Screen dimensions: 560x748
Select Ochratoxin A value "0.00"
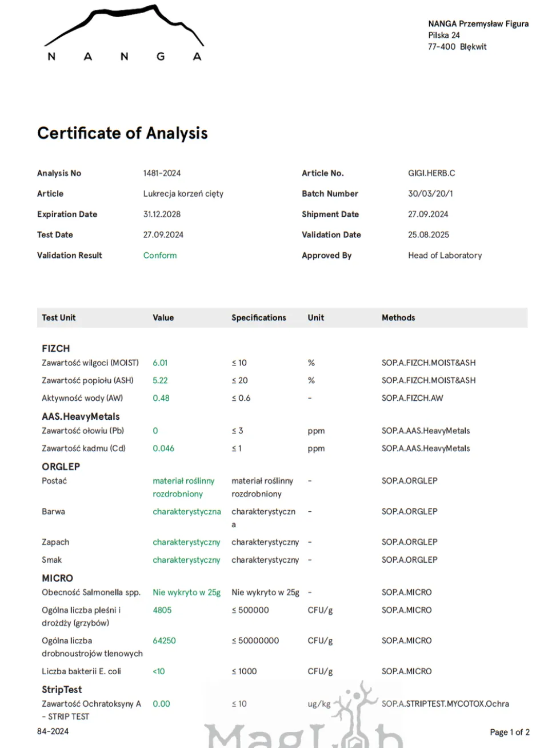pos(161,704)
